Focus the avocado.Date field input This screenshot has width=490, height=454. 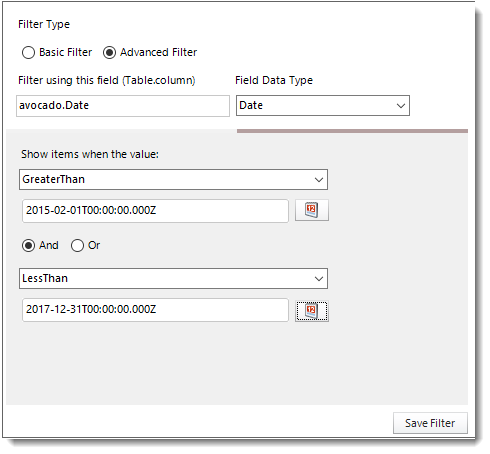pos(123,106)
